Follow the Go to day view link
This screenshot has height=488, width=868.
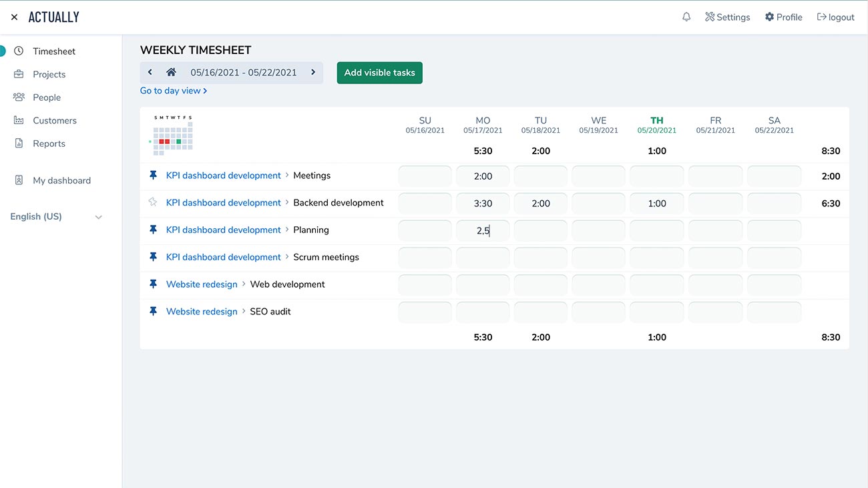171,90
